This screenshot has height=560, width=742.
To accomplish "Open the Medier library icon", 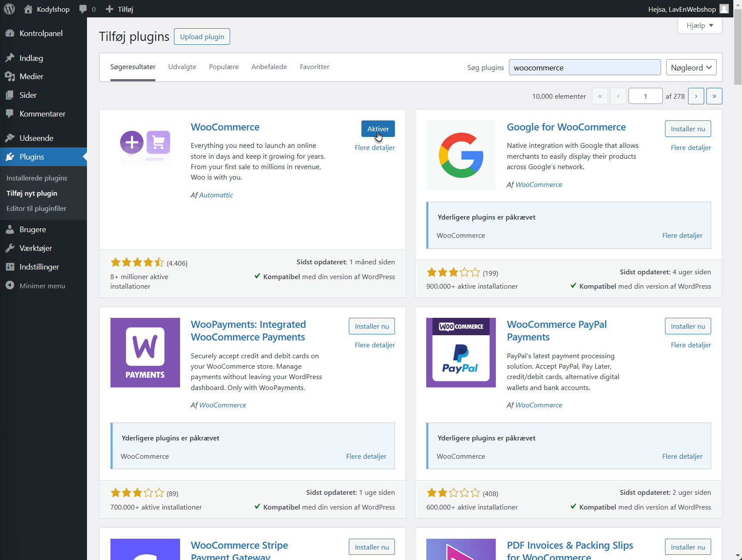I will tap(10, 76).
